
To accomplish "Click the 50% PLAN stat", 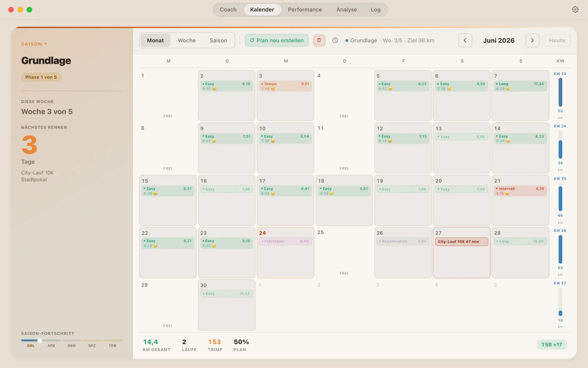I will [241, 345].
